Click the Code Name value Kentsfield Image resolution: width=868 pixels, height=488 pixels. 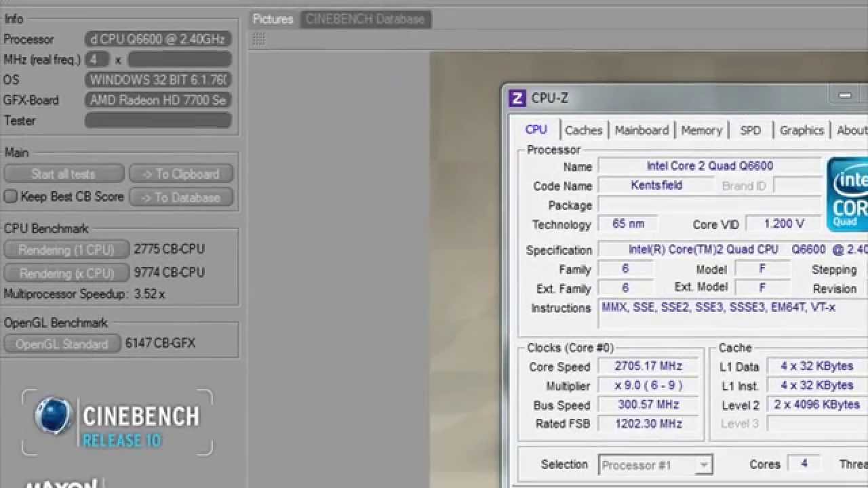pyautogui.click(x=656, y=185)
